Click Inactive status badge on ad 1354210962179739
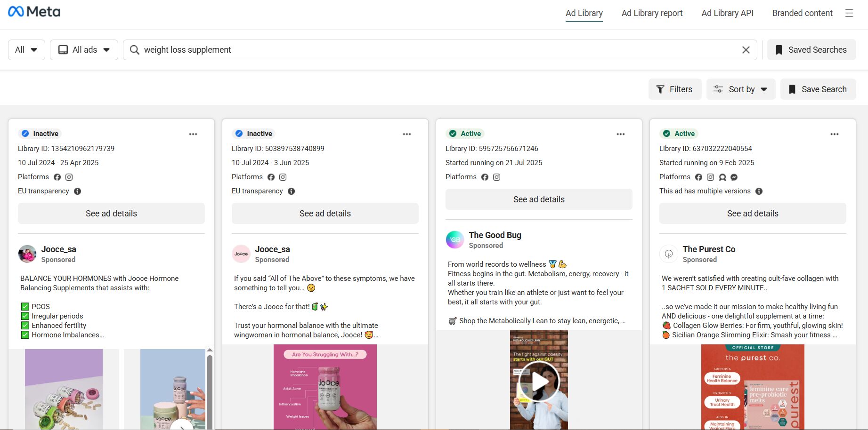 [x=40, y=134]
